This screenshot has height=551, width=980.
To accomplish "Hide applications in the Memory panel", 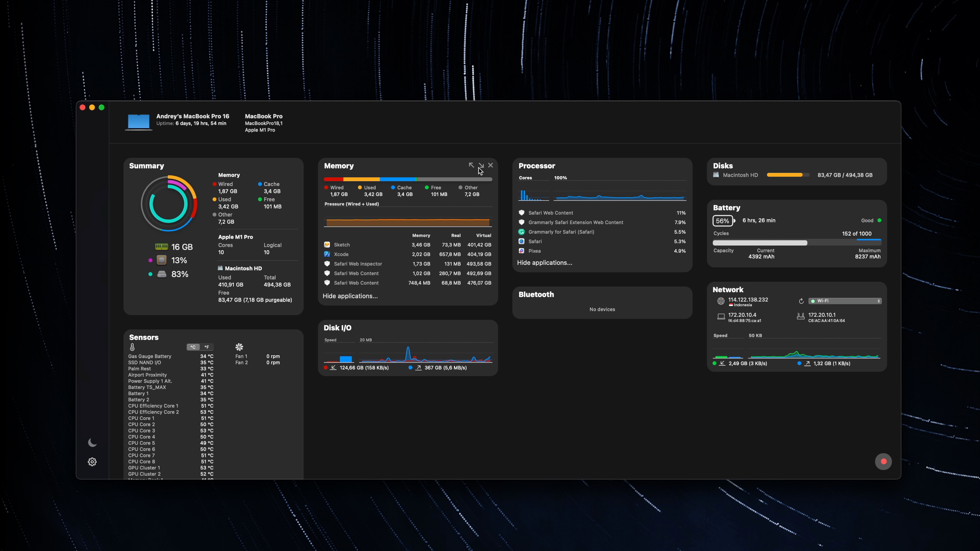I will [x=350, y=296].
